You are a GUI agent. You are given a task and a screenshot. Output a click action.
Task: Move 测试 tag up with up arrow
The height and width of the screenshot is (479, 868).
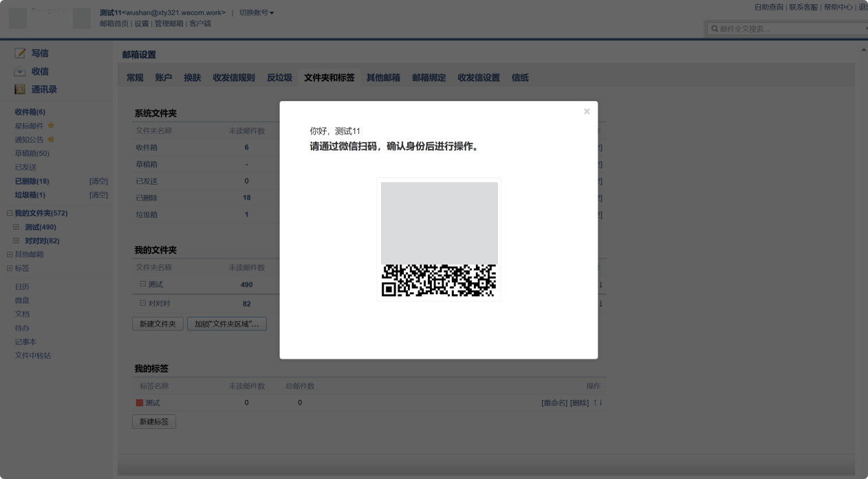pyautogui.click(x=595, y=403)
